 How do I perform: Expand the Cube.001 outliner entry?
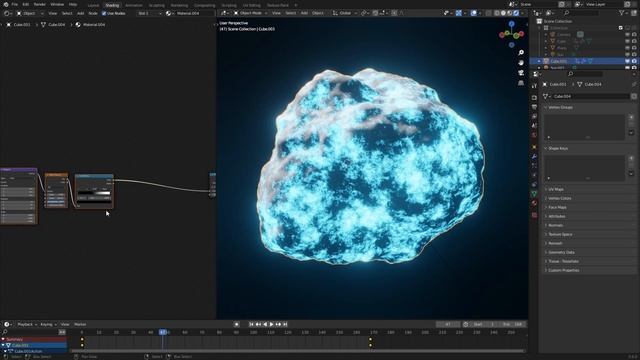coord(539,61)
